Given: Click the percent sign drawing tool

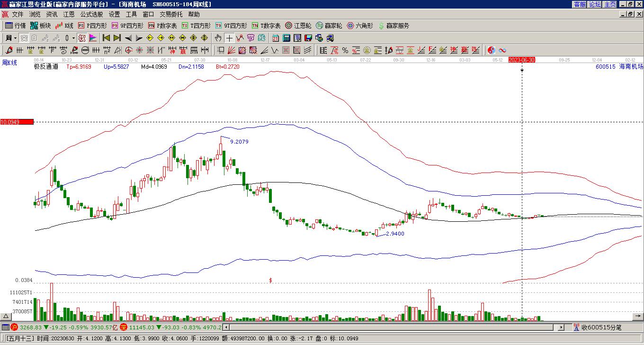Looking at the screenshot, I should coord(345,50).
